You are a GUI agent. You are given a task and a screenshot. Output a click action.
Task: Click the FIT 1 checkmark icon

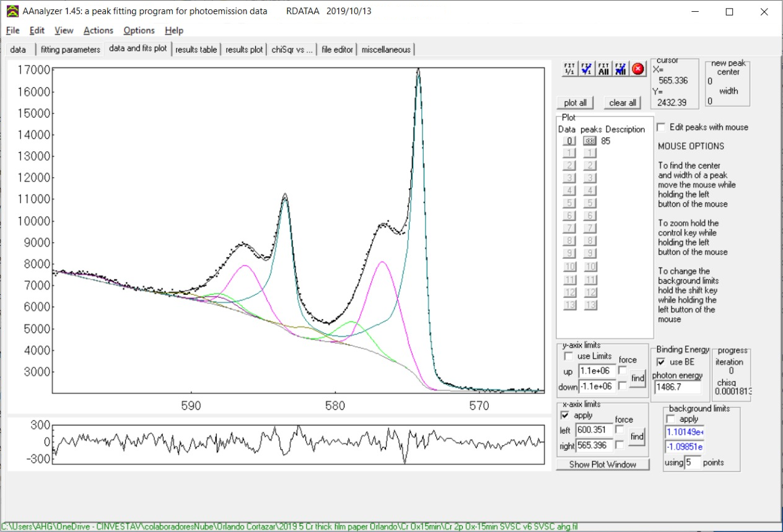(x=587, y=69)
